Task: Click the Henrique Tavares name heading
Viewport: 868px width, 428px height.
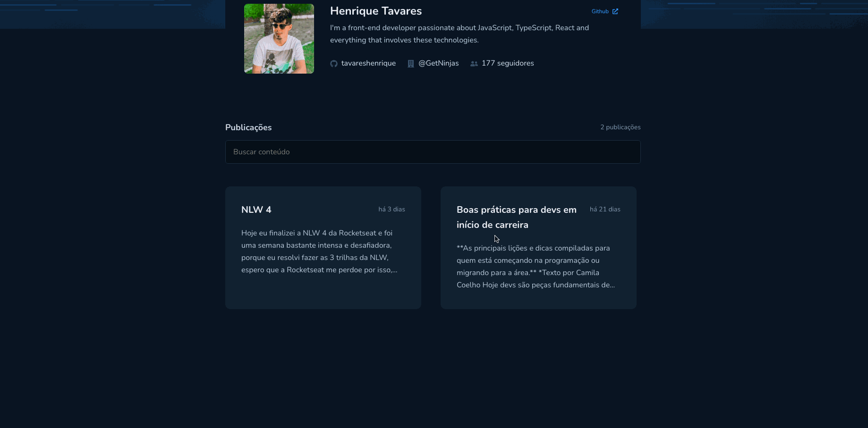Action: coord(376,11)
